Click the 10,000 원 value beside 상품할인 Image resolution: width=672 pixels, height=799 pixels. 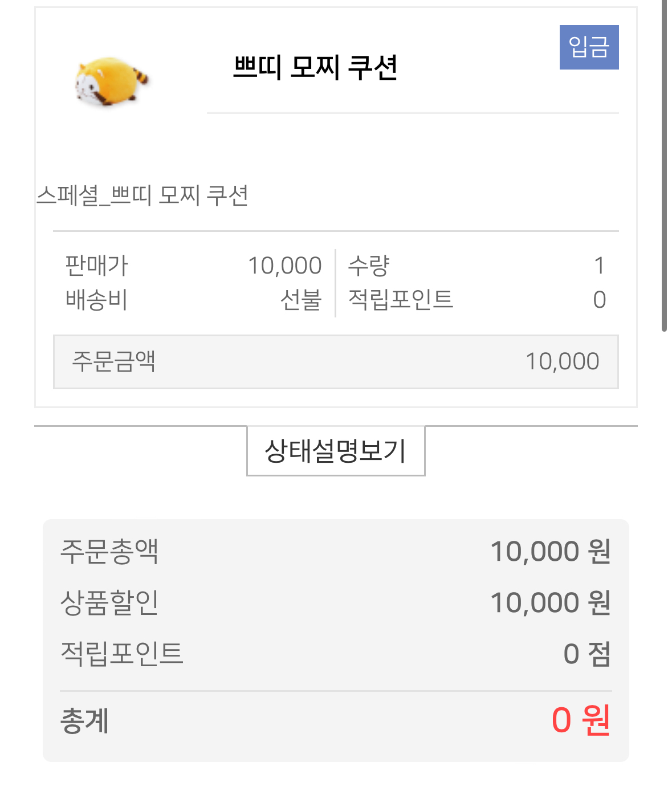pyautogui.click(x=550, y=602)
